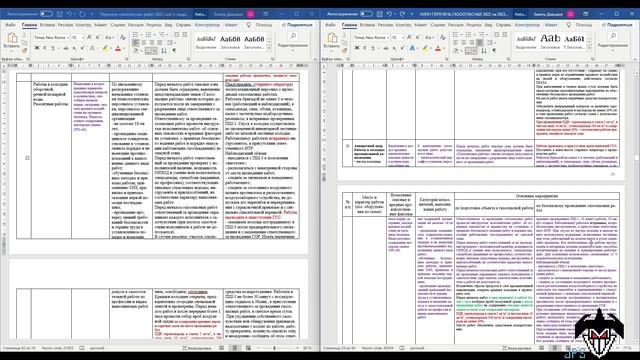The height and width of the screenshot is (360, 640).
Task: Open text effects 'A' in right window
Action: (x=412, y=48)
